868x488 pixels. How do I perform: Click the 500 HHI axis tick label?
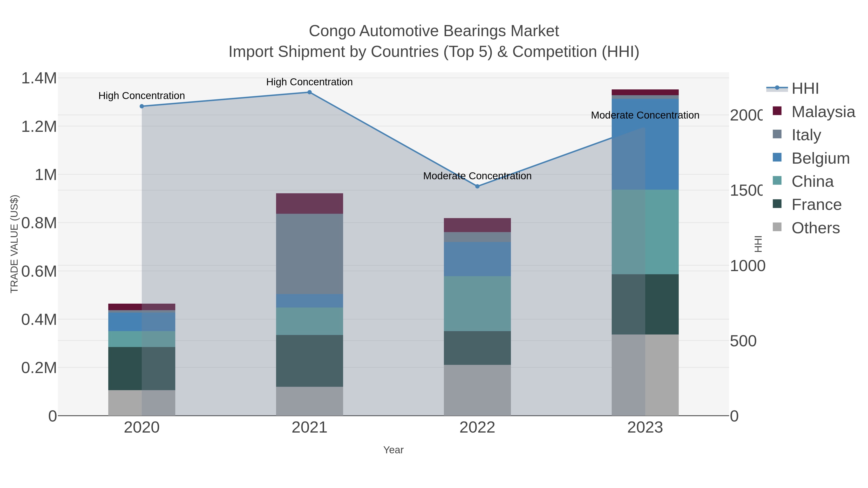pyautogui.click(x=743, y=341)
